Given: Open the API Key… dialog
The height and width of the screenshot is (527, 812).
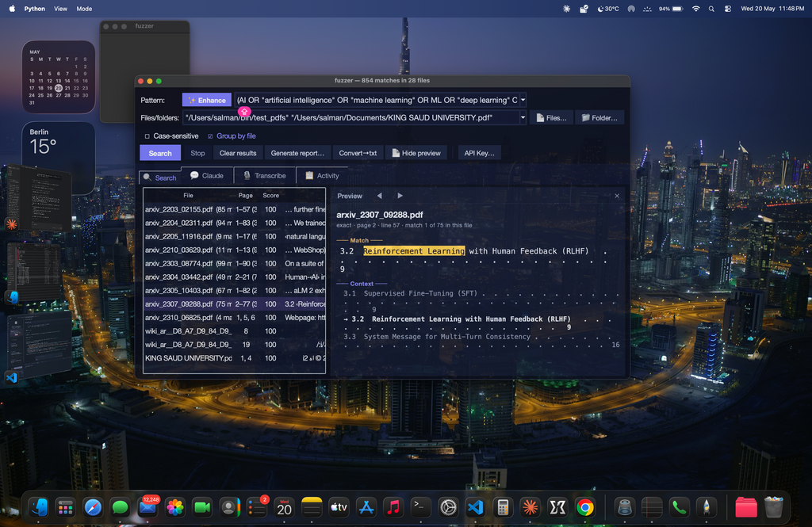Looking at the screenshot, I should coord(479,153).
